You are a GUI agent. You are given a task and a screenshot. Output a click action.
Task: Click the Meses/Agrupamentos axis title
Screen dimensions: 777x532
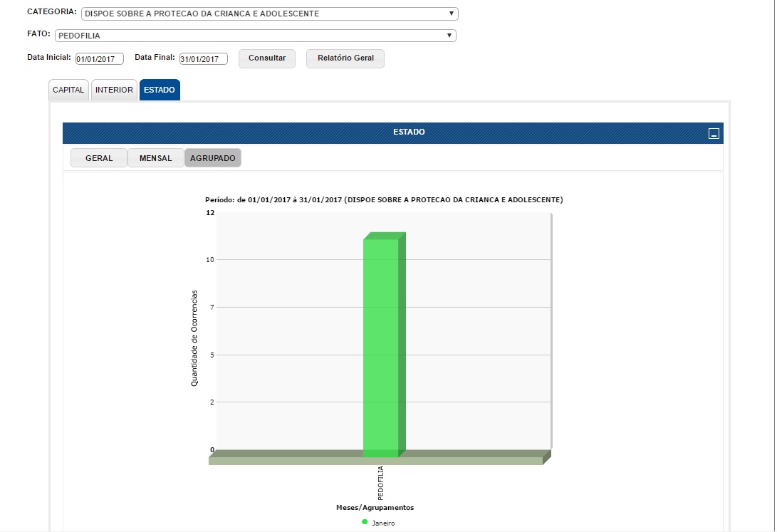pyautogui.click(x=375, y=508)
